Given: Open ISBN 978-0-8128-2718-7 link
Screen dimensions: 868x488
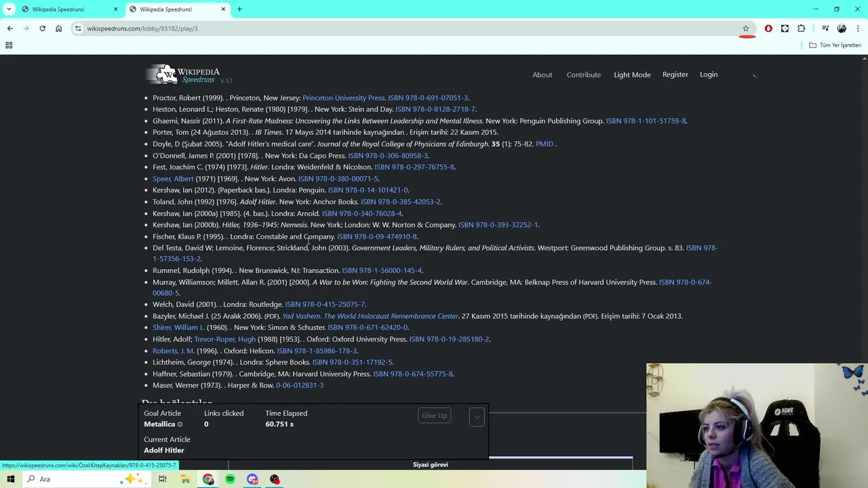Looking at the screenshot, I should pos(435,109).
